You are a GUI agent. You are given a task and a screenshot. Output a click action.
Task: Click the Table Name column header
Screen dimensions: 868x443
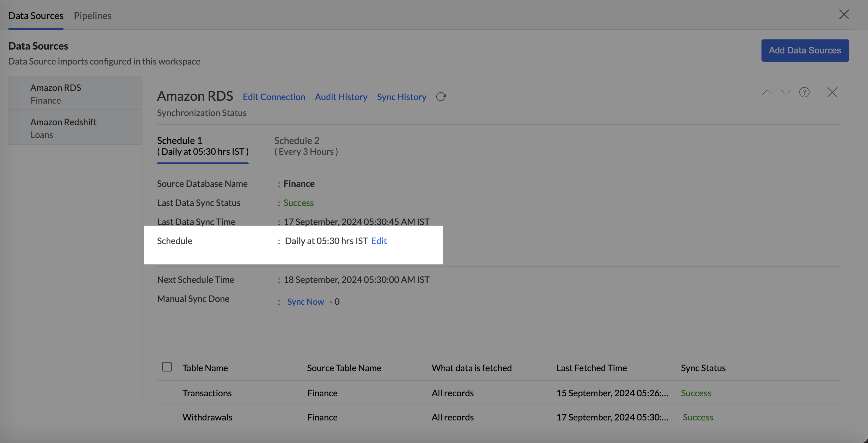click(x=205, y=368)
